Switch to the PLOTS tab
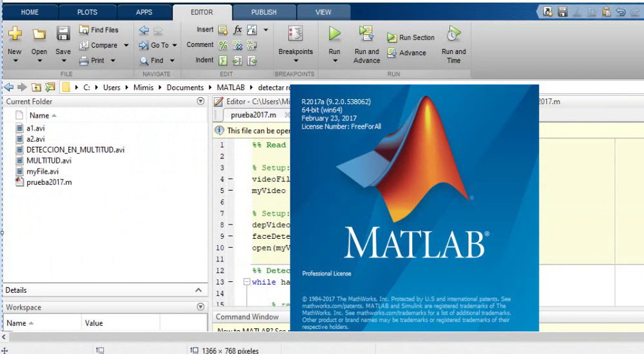The image size is (644, 354). [x=87, y=12]
